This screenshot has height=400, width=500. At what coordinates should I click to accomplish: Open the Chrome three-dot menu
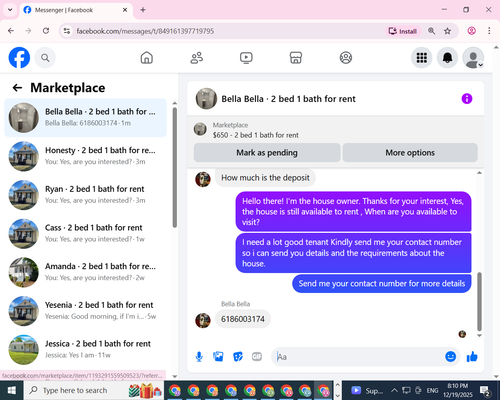click(x=489, y=31)
